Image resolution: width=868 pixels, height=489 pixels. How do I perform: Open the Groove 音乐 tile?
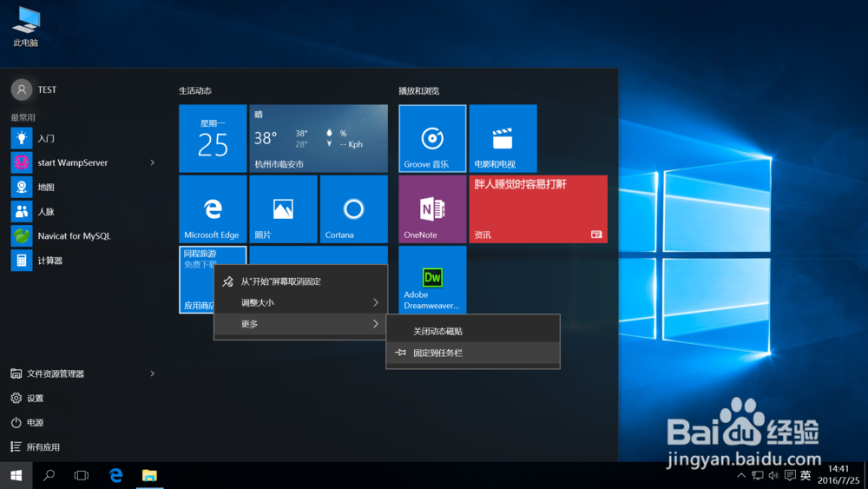tap(432, 138)
